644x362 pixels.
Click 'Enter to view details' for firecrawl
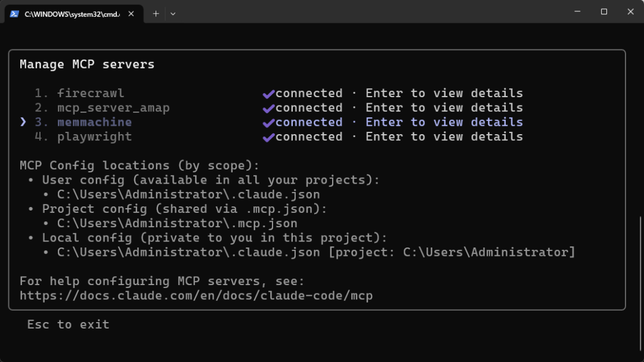coord(444,93)
